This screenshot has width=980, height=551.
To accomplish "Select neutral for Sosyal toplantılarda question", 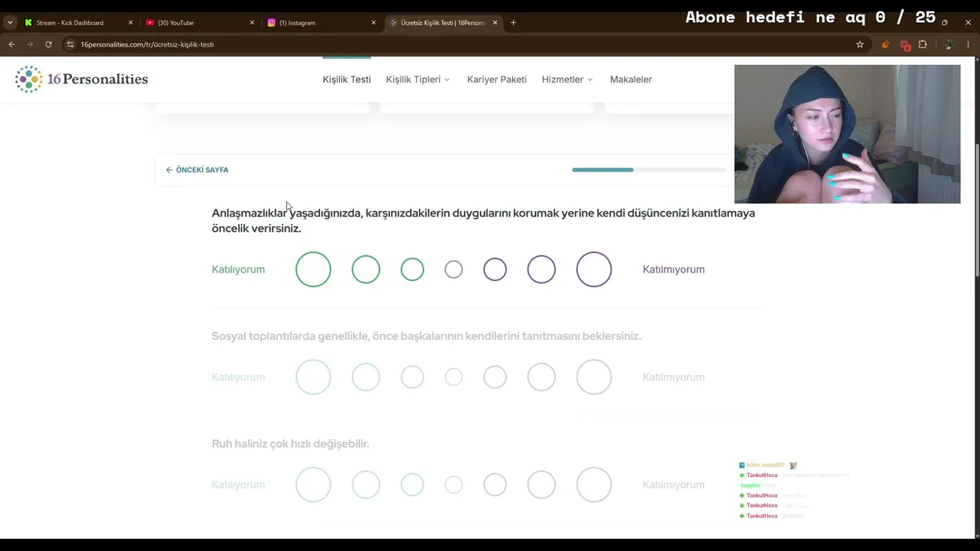I will [x=453, y=377].
